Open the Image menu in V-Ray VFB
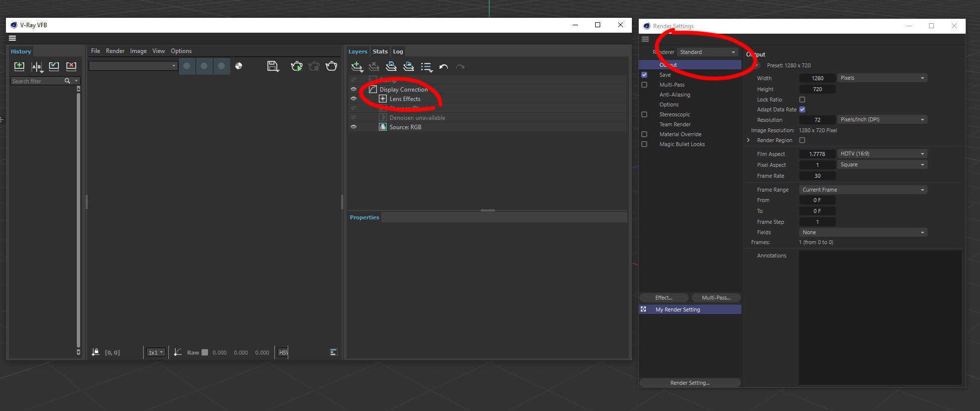Image resolution: width=980 pixels, height=411 pixels. point(138,51)
